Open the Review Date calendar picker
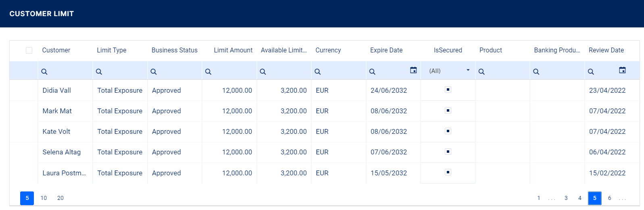 (x=622, y=70)
